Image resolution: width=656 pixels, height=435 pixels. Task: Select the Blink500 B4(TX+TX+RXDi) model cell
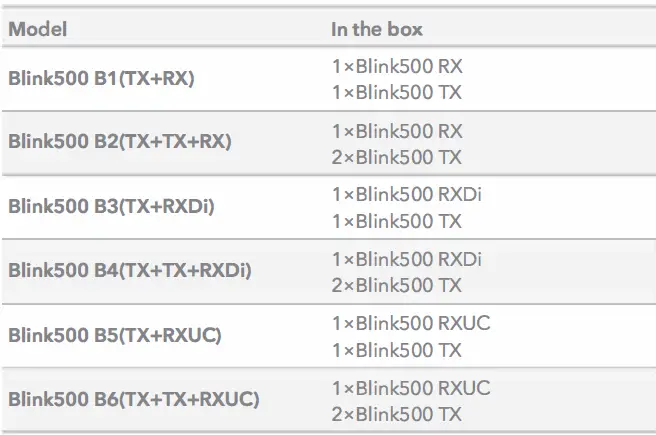pyautogui.click(x=129, y=270)
